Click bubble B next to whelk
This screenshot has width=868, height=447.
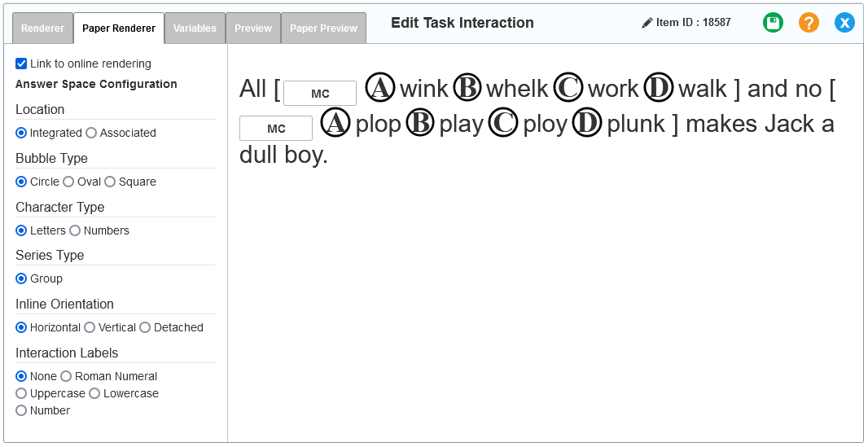point(467,88)
